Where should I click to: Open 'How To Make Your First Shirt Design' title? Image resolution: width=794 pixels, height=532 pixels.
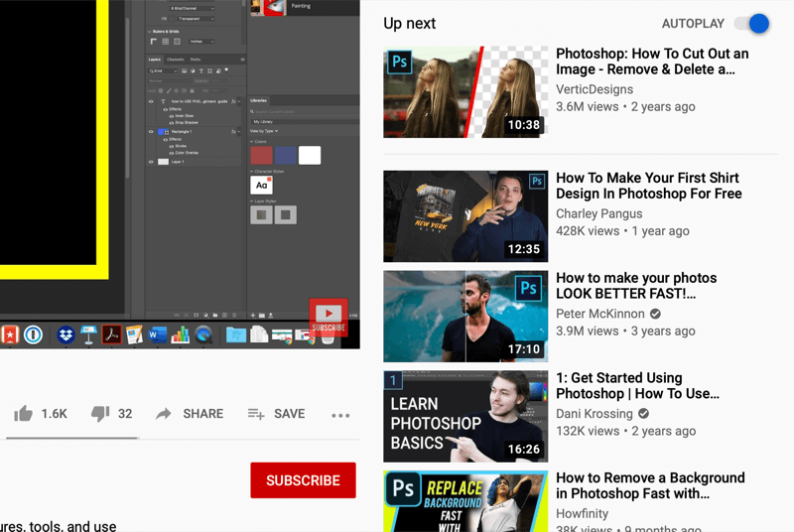[649, 186]
